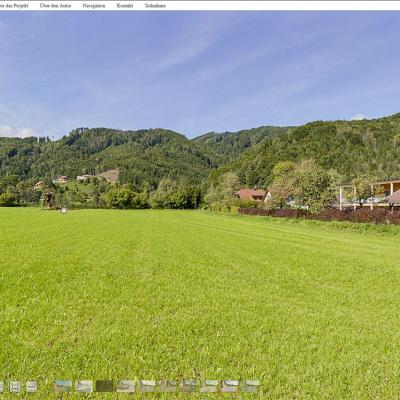Open the Navigation menu item
400x400 pixels.
[94, 6]
